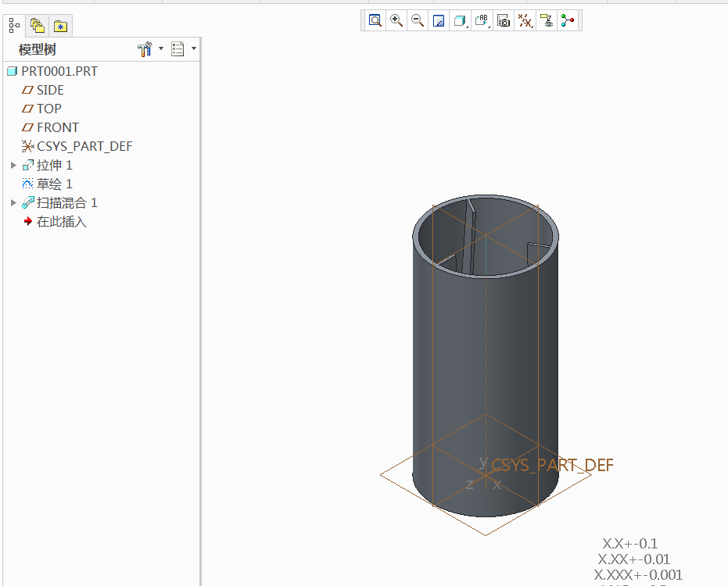Click the 扫描混合 1 swept blend icon
Viewport: 728px width, 586px height.
pos(28,203)
